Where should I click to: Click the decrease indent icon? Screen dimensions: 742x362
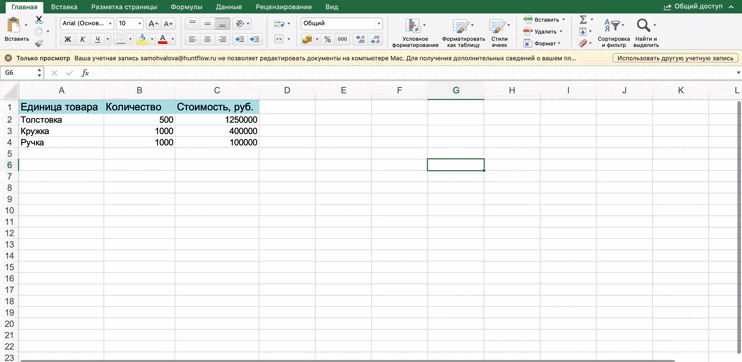pos(240,39)
